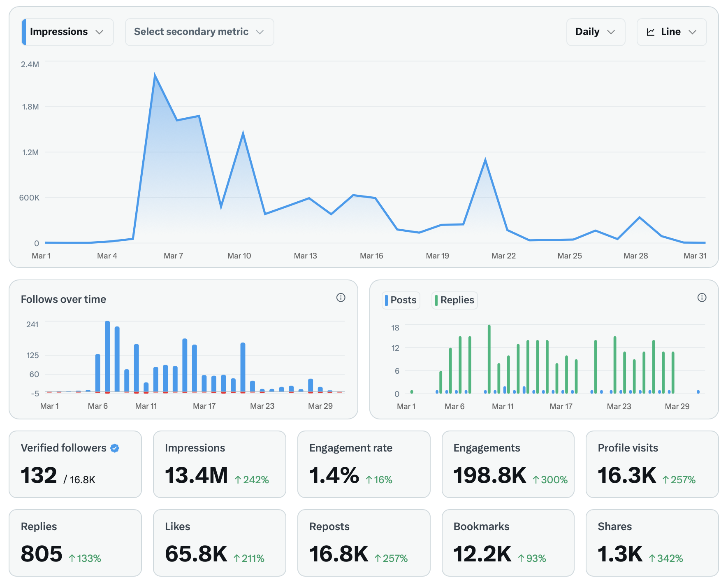The image size is (728, 582).
Task: Click the chevron beside Impressions metric
Action: (x=99, y=32)
